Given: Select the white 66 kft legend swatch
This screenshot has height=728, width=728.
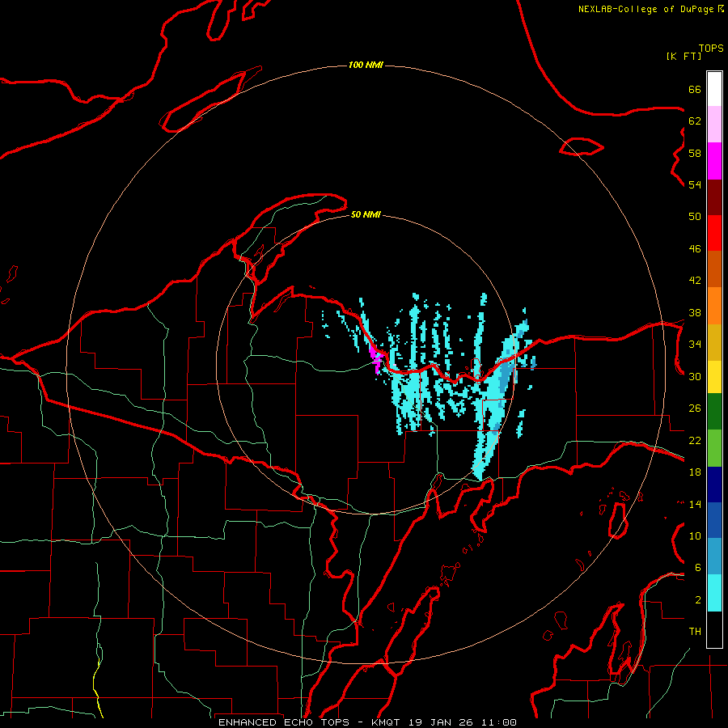Looking at the screenshot, I should (x=714, y=89).
